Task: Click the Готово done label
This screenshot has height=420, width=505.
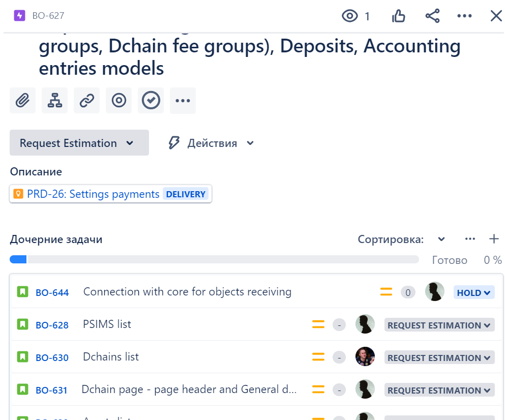Action: [x=450, y=260]
